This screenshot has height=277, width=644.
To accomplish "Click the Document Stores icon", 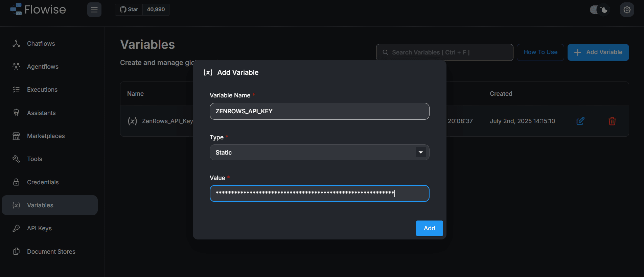I will pos(16,251).
